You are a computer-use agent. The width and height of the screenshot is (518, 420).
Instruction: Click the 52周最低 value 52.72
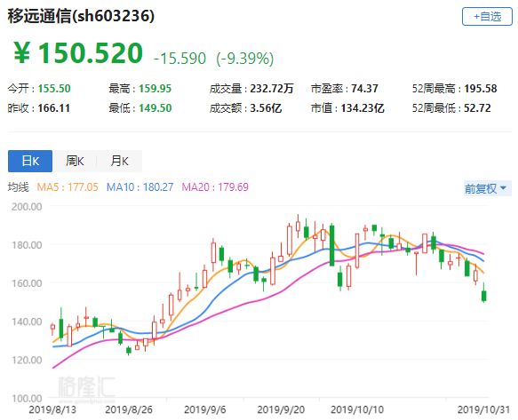tap(477, 108)
